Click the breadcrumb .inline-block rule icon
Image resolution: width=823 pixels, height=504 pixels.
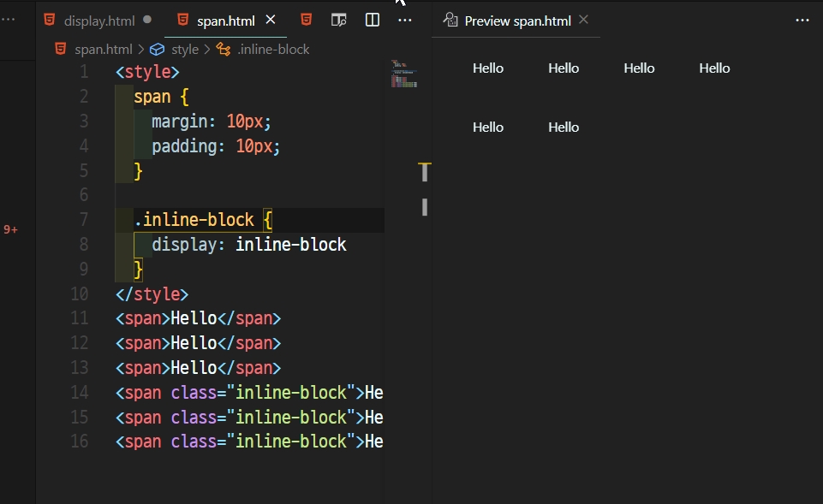(x=224, y=50)
